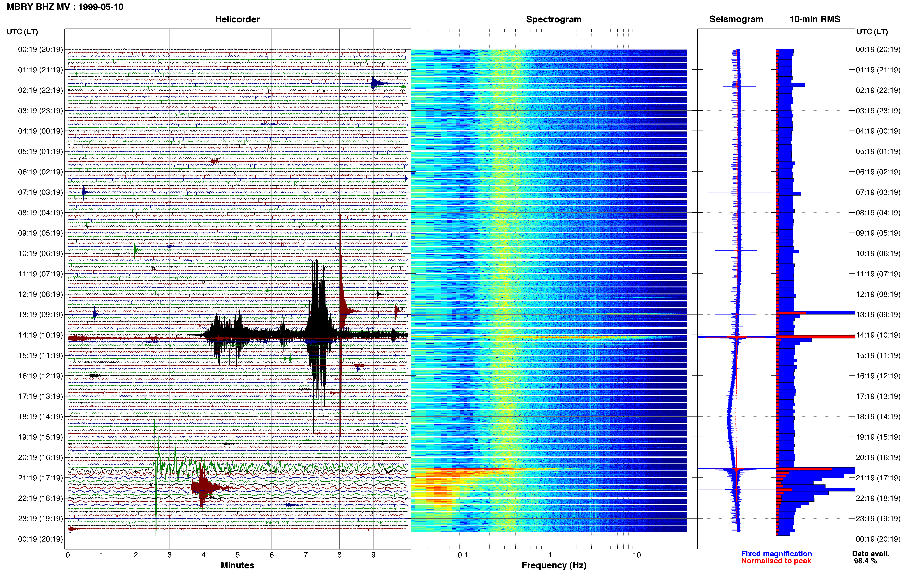Viewport: 924px width, 578px height.
Task: Click left time label '09:19 (05:19)'
Action: pyautogui.click(x=41, y=233)
